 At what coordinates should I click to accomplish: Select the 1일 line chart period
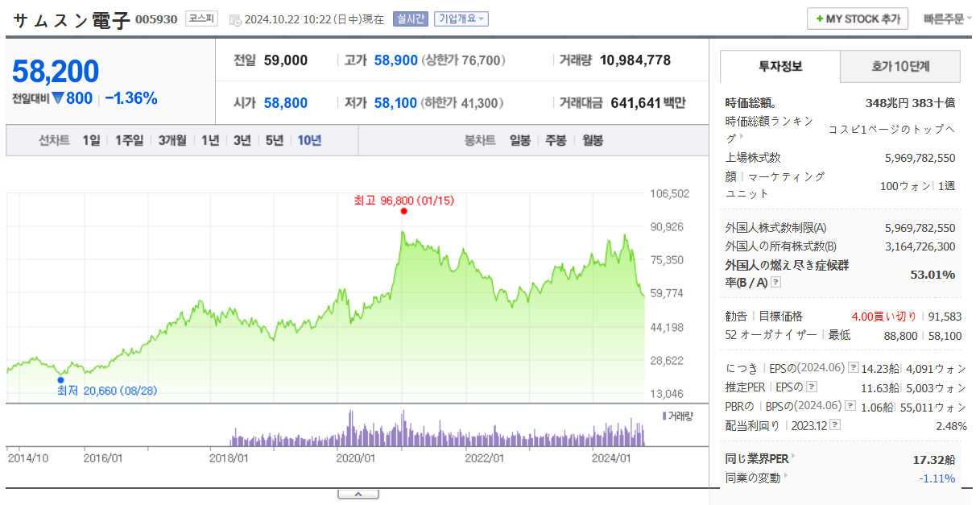pyautogui.click(x=91, y=140)
